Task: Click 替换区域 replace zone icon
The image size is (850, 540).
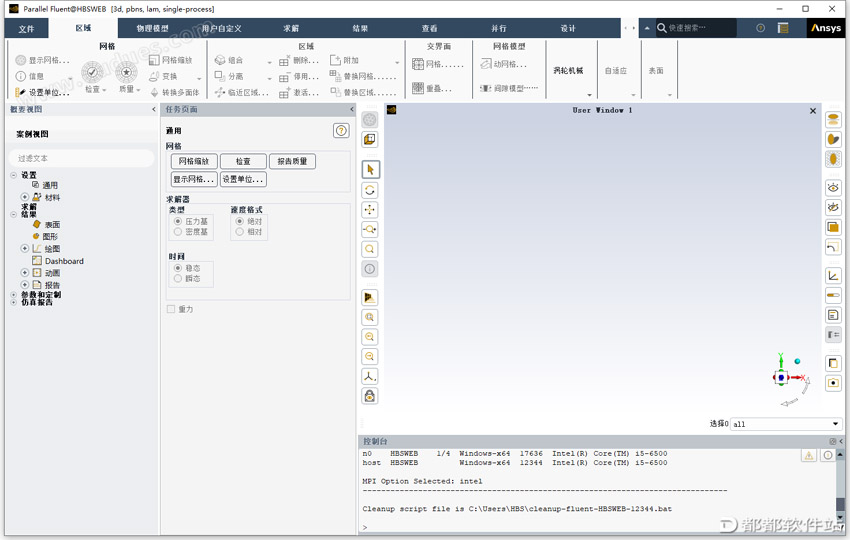Action: click(x=335, y=92)
